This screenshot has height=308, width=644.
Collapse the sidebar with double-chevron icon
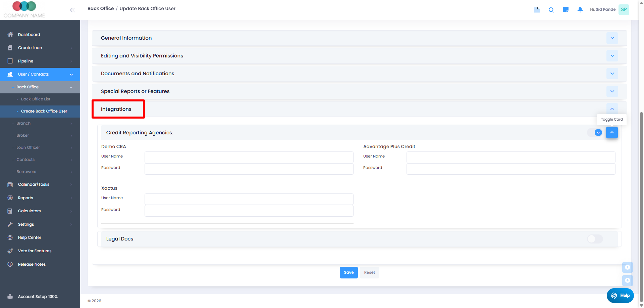(x=72, y=10)
